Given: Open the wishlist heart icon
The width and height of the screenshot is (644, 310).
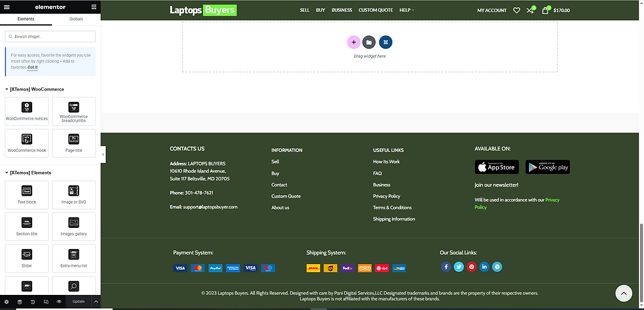Looking at the screenshot, I should pos(517,11).
